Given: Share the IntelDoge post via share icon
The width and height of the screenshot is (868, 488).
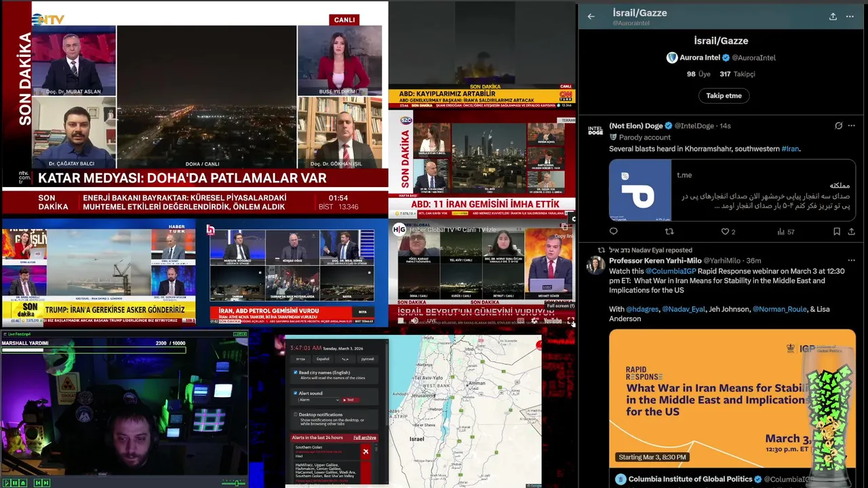Looking at the screenshot, I should (851, 232).
